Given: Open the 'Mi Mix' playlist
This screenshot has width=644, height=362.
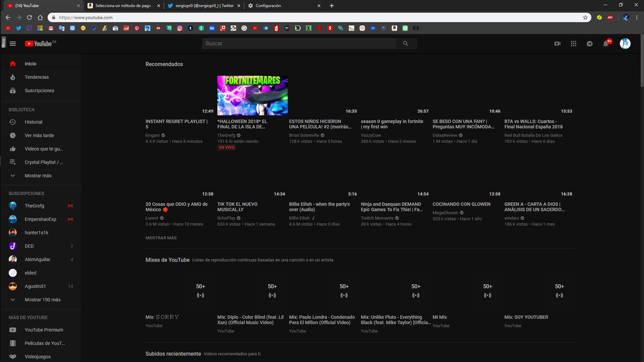Looking at the screenshot, I should (x=440, y=317).
